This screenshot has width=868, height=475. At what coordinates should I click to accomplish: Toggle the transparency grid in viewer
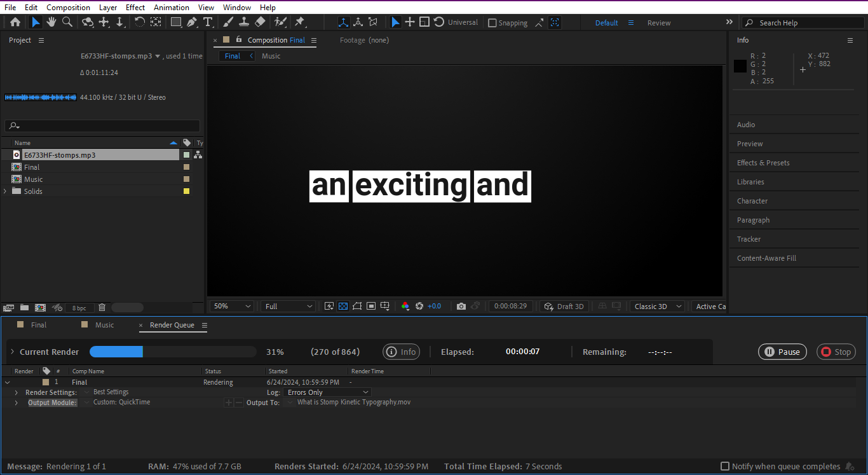coord(343,306)
